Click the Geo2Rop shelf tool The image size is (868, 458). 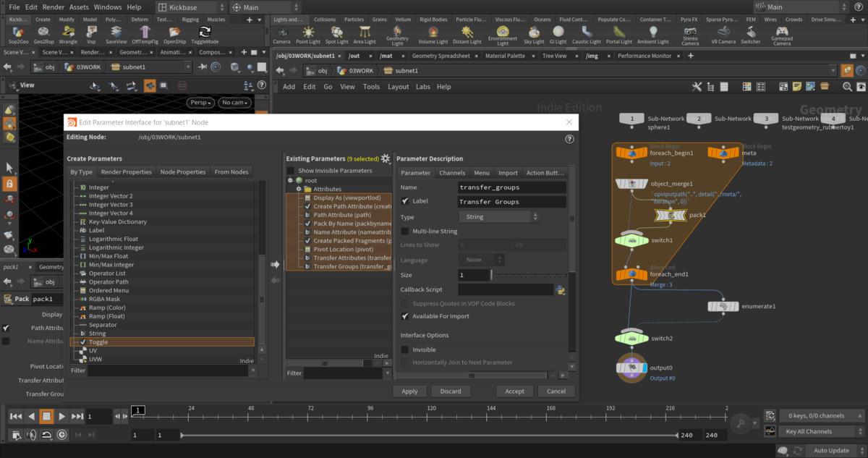coord(44,34)
